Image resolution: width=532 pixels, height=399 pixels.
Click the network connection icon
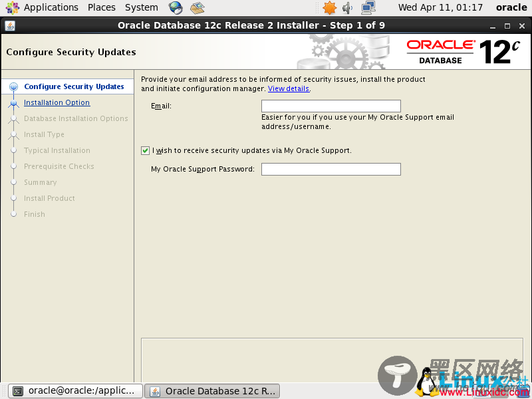pos(368,7)
